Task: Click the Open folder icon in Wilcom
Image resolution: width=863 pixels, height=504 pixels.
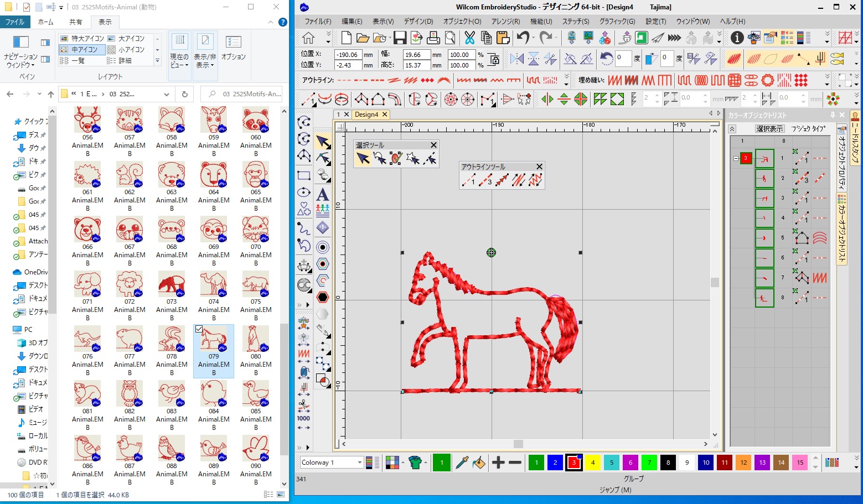Action: [x=363, y=38]
